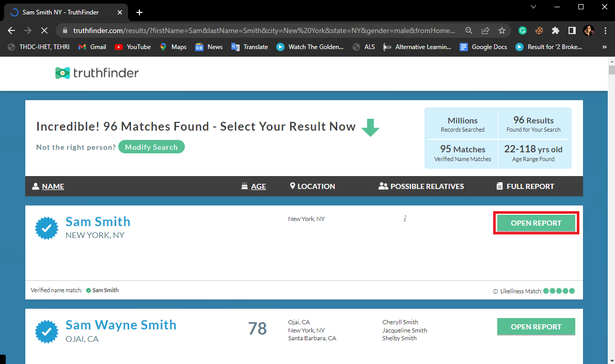Click the share page icon in address bar
Image resolution: width=615 pixels, height=364 pixels.
(x=485, y=30)
